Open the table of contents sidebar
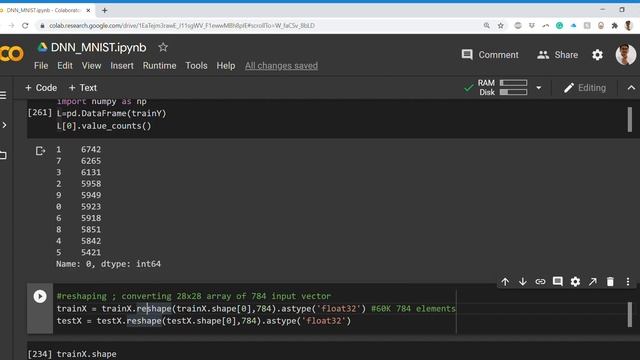Screen dimensions: 640x360 3,95
